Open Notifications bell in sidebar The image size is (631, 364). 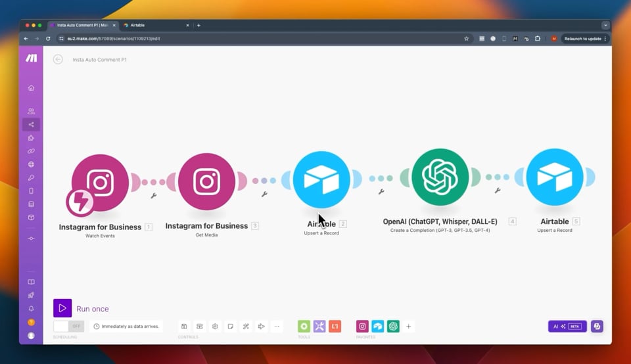pos(31,309)
